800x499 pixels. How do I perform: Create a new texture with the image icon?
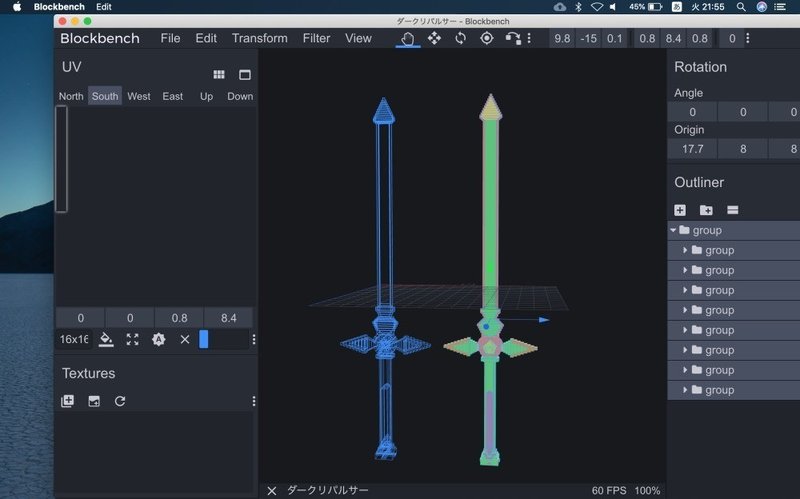[x=94, y=401]
